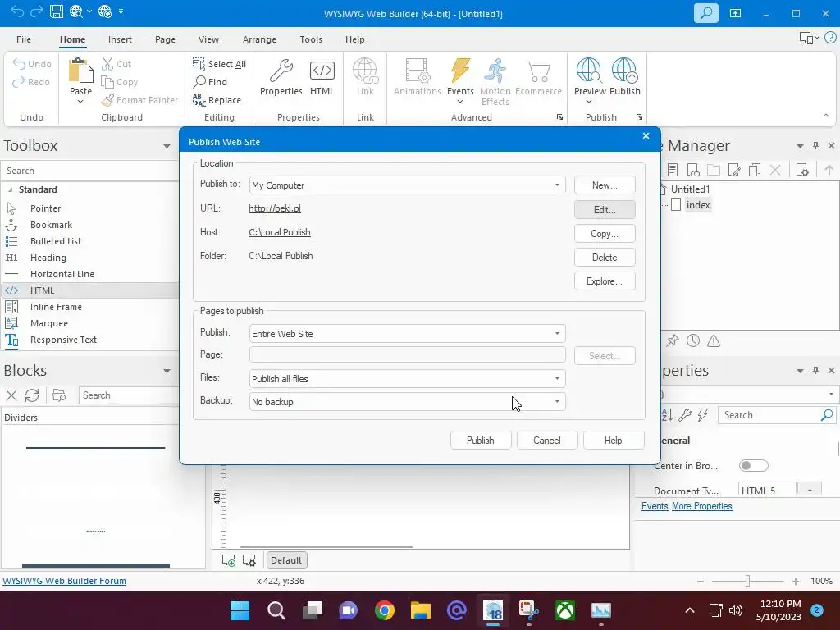Click Select All in Editing group
This screenshot has height=630, width=840.
pyautogui.click(x=219, y=64)
